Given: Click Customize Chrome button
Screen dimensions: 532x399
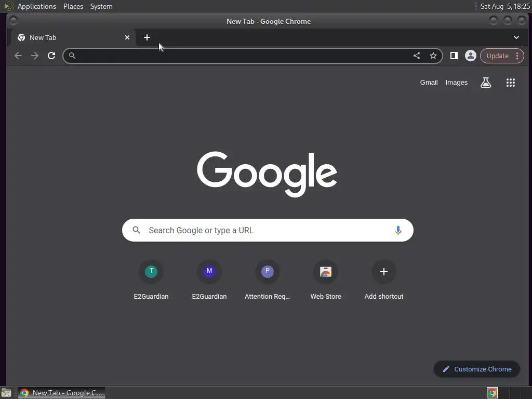Looking at the screenshot, I should coord(477,369).
